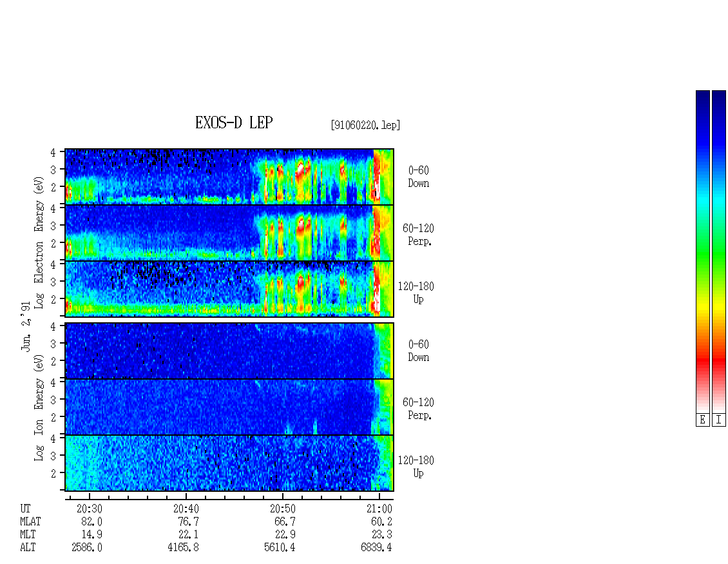Click the 20:40 UT tick label
This screenshot has width=728, height=564.
pyautogui.click(x=186, y=509)
